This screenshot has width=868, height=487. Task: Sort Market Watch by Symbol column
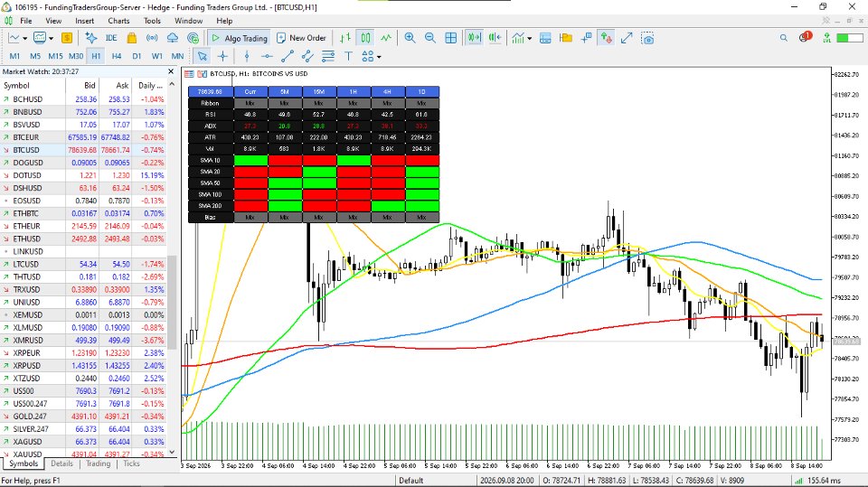coord(33,85)
